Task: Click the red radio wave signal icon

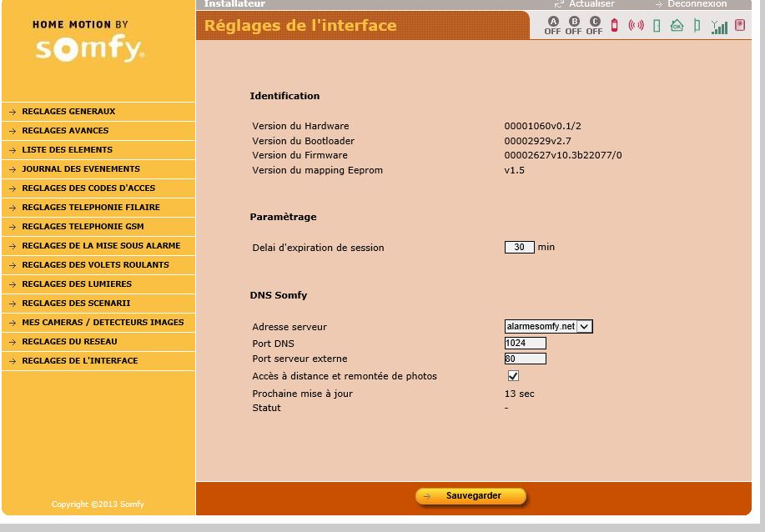Action: point(637,26)
